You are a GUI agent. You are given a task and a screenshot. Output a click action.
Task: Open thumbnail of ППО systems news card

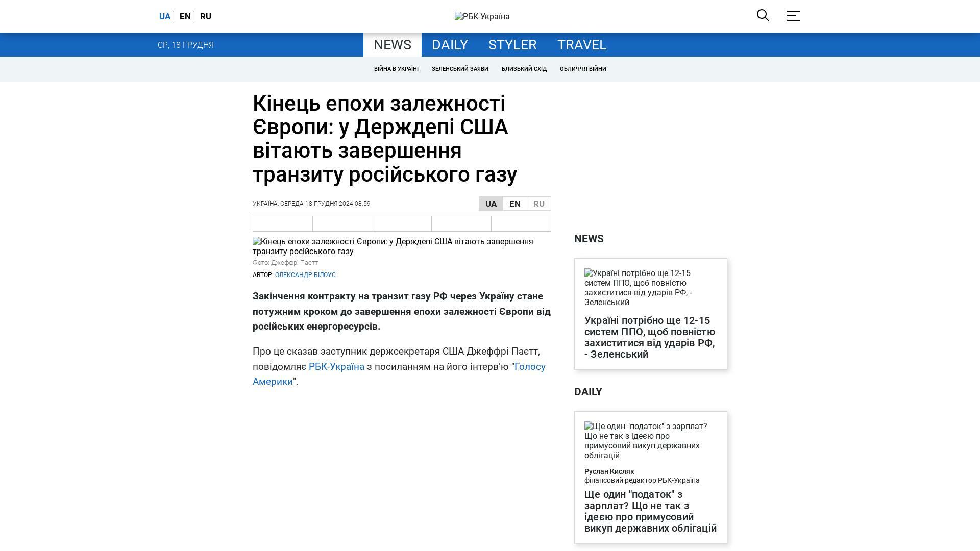click(x=651, y=288)
